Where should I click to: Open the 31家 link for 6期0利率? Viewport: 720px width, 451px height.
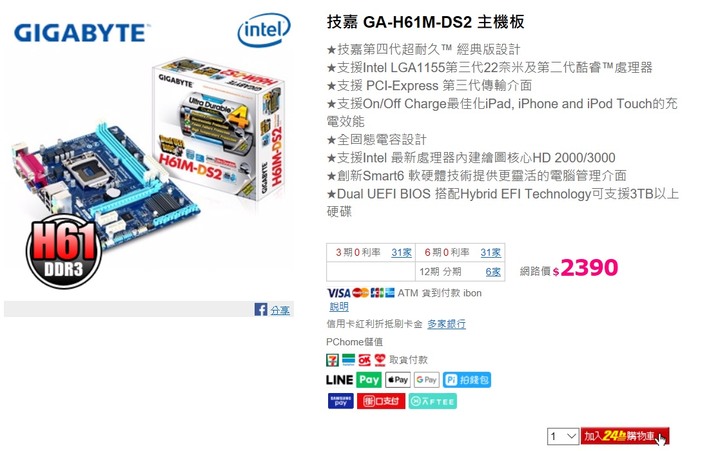pyautogui.click(x=490, y=253)
